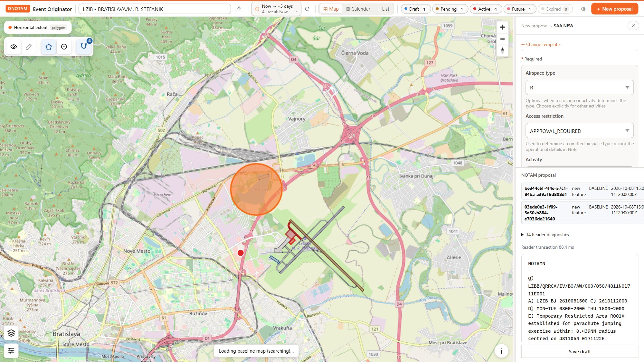Screen dimensions: 644x362
Task: Click the New proposal breadcrumb
Action: pos(535,26)
